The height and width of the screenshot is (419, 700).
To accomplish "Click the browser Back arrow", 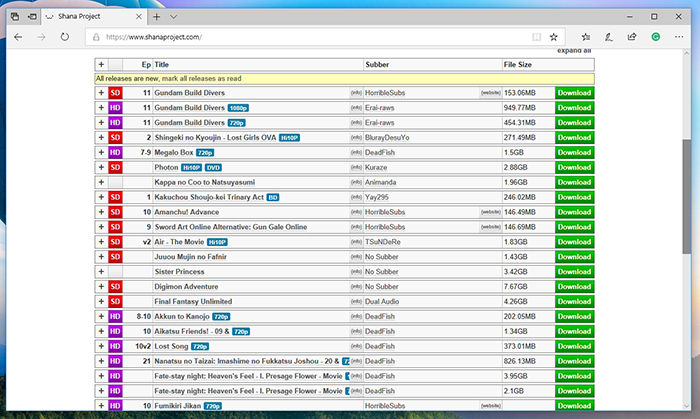I will pyautogui.click(x=18, y=37).
